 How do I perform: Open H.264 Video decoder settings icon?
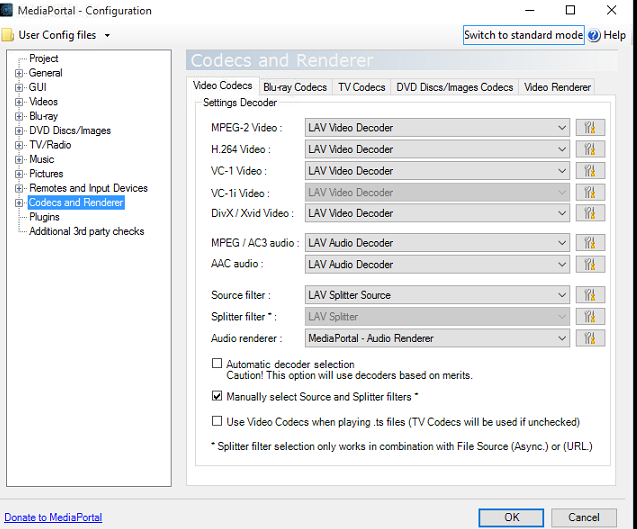(x=590, y=149)
